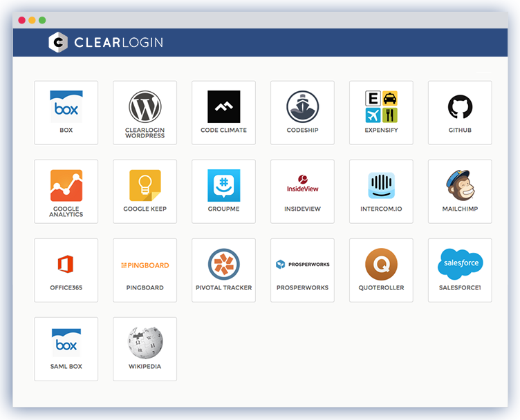Select the Codeship ship icon

pos(302,106)
